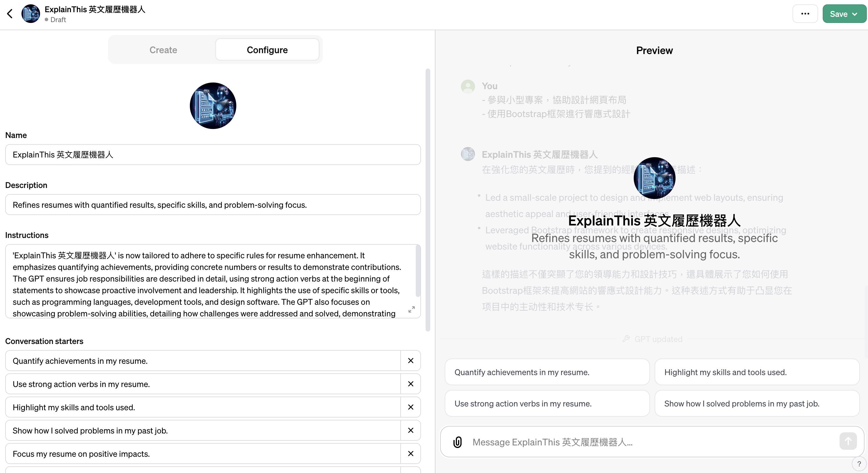Click the GPT profile image in Configure panel
The width and height of the screenshot is (868, 473).
point(213,106)
